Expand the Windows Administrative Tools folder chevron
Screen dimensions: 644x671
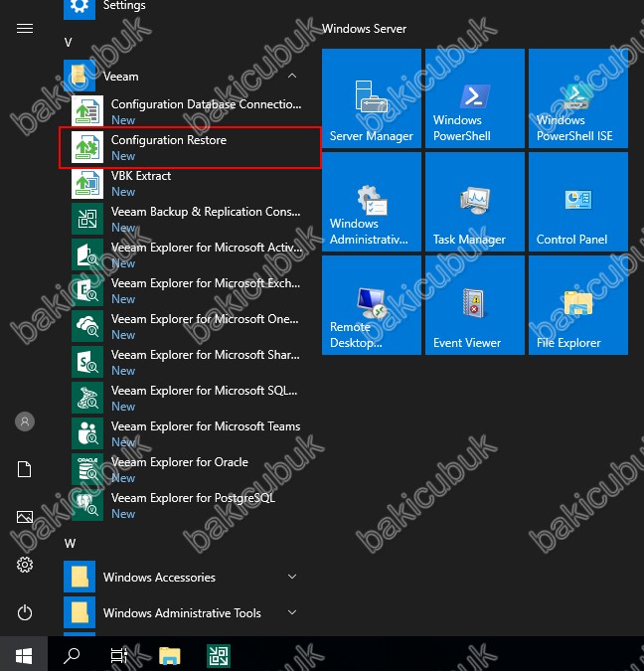(292, 612)
